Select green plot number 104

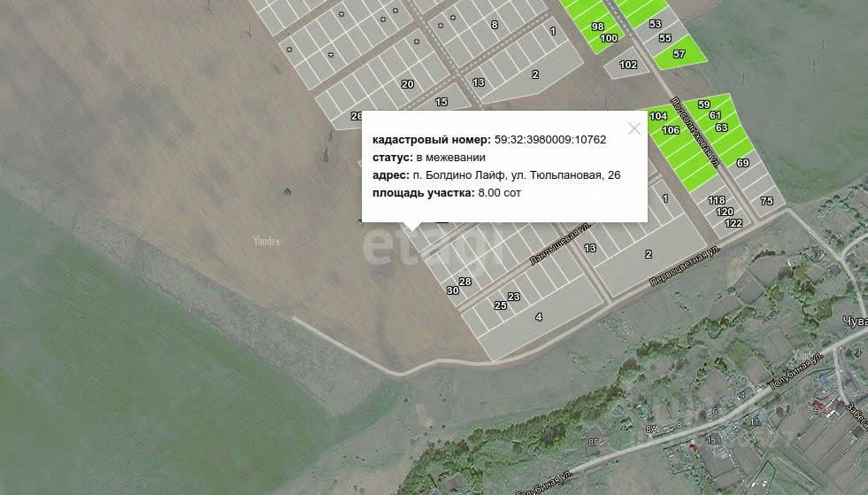click(658, 116)
